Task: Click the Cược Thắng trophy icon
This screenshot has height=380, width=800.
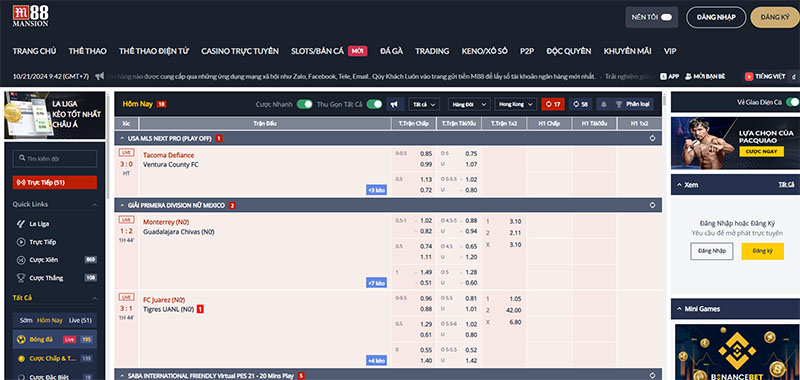Action: point(21,278)
